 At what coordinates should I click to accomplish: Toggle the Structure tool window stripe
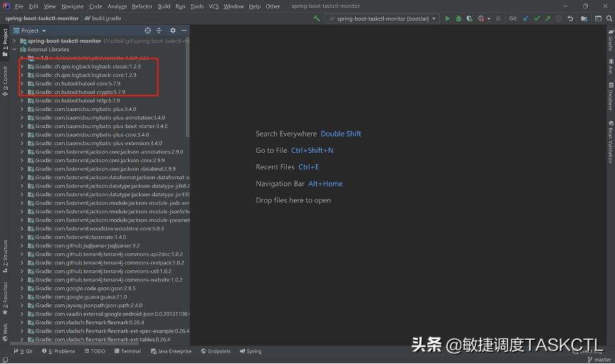(5, 256)
